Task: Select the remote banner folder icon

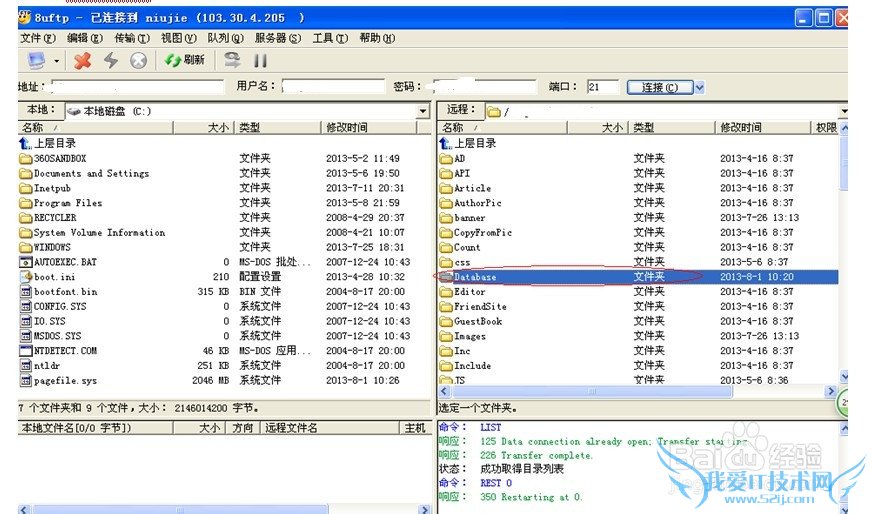Action: coord(446,218)
